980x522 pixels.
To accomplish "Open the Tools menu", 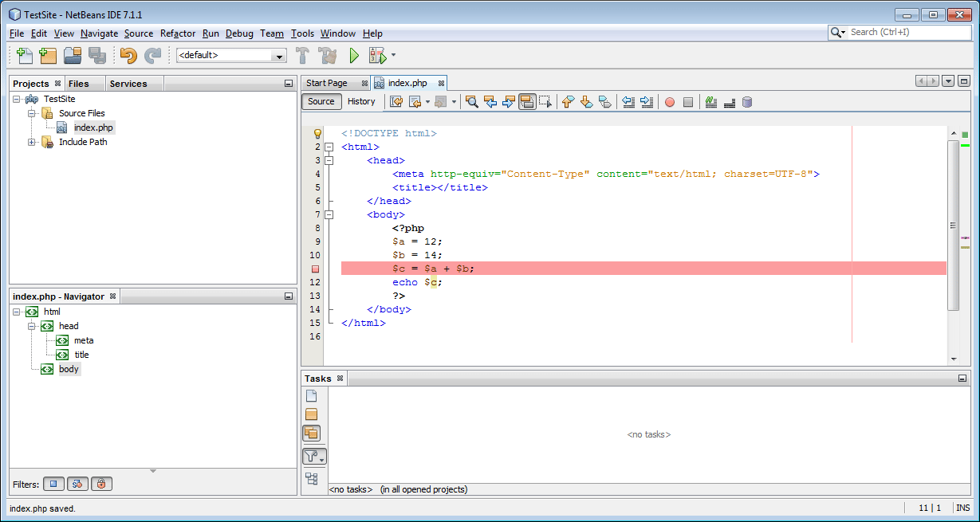I will click(302, 33).
